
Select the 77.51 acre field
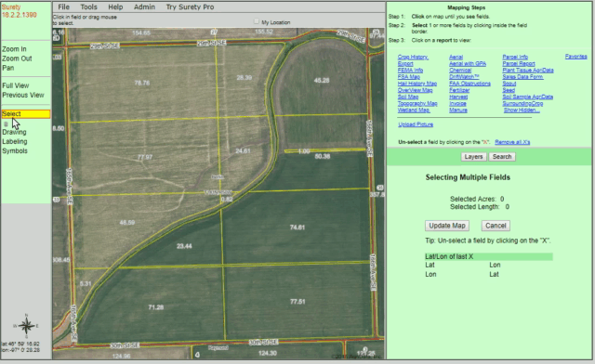point(297,302)
